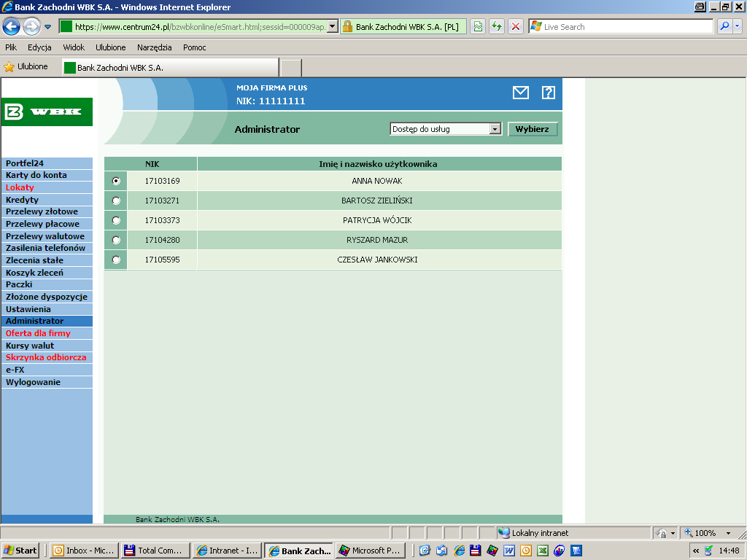
Task: Go back with the browser Back arrow
Action: click(x=12, y=27)
